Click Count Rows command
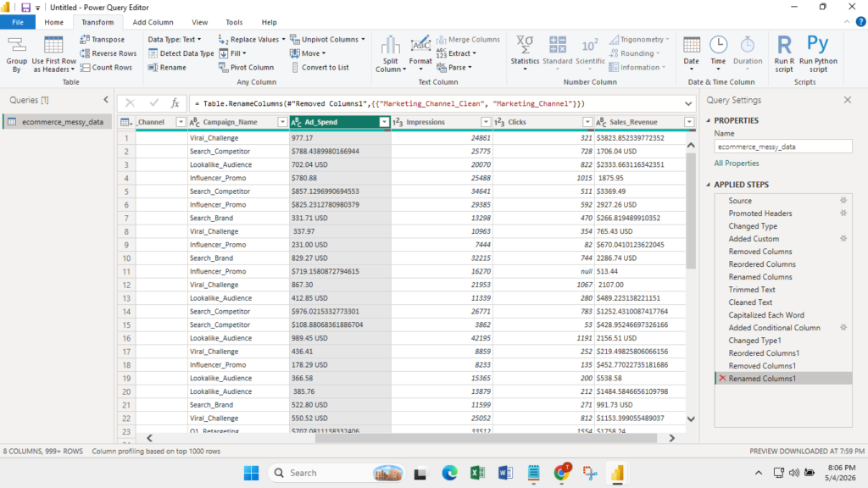 pos(106,67)
